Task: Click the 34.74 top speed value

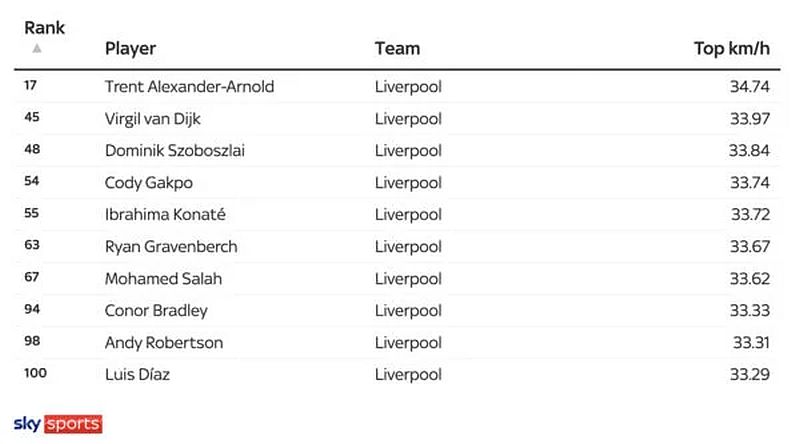Action: tap(749, 86)
